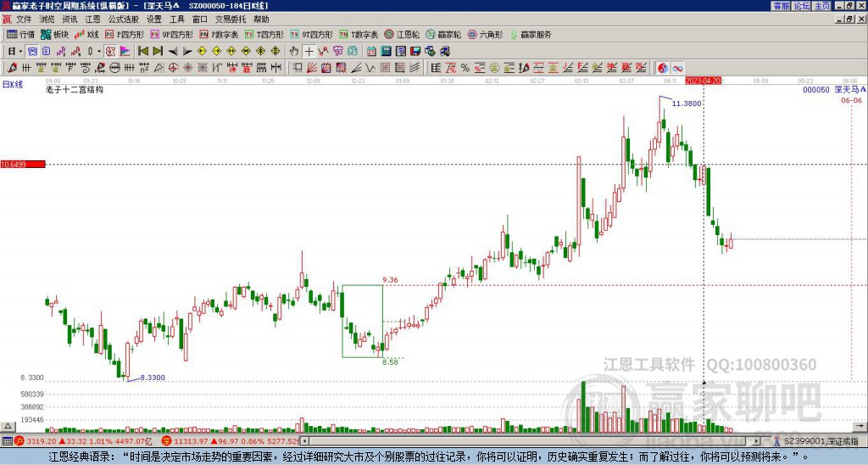Expand the candlestick style dropdown arrow
Viewport: 868px width, 465px height.
tap(98, 52)
